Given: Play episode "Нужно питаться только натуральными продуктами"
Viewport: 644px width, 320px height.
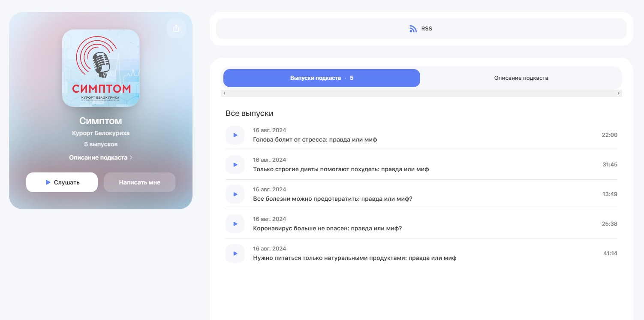Looking at the screenshot, I should pos(235,254).
